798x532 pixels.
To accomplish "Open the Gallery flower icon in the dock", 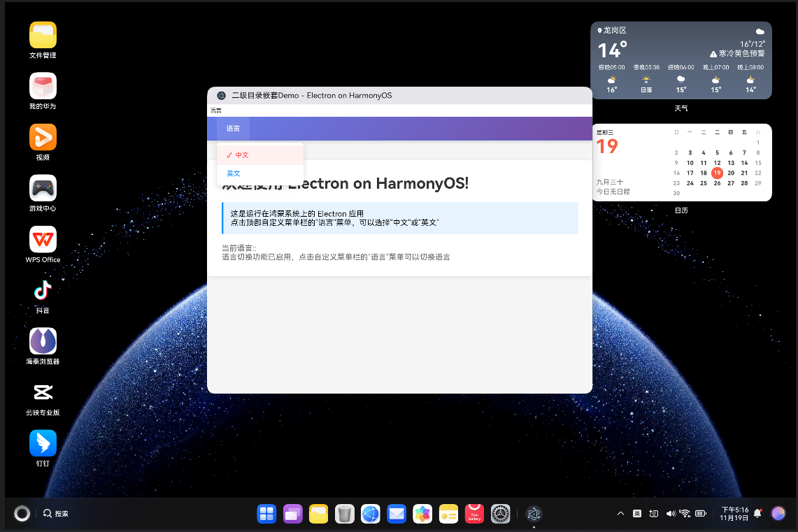I will 422,514.
